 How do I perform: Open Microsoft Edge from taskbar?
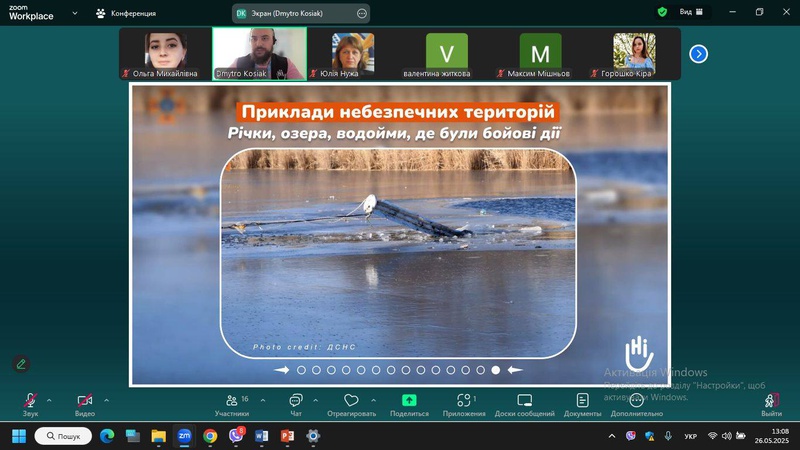click(x=107, y=436)
